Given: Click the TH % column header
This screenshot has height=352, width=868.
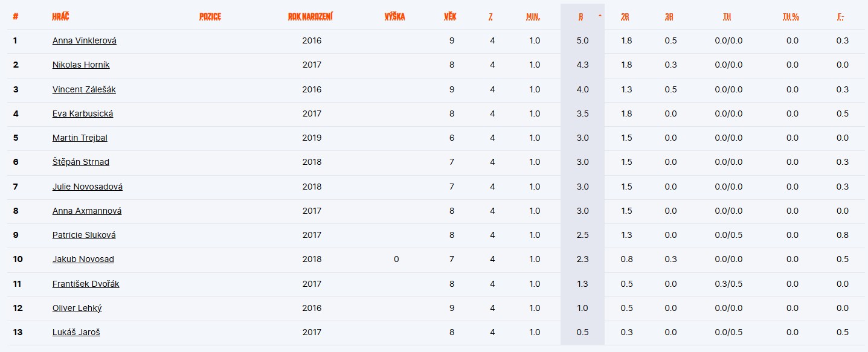Looking at the screenshot, I should click(791, 16).
